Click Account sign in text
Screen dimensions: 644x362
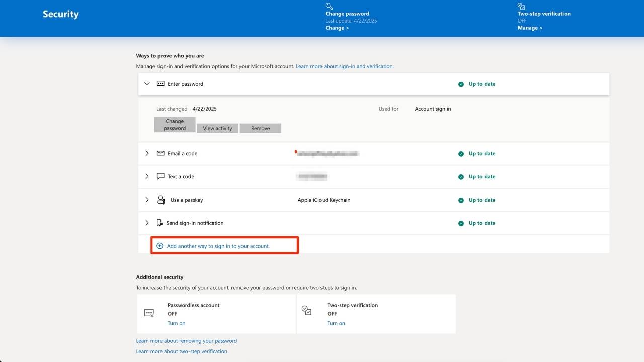pyautogui.click(x=433, y=109)
